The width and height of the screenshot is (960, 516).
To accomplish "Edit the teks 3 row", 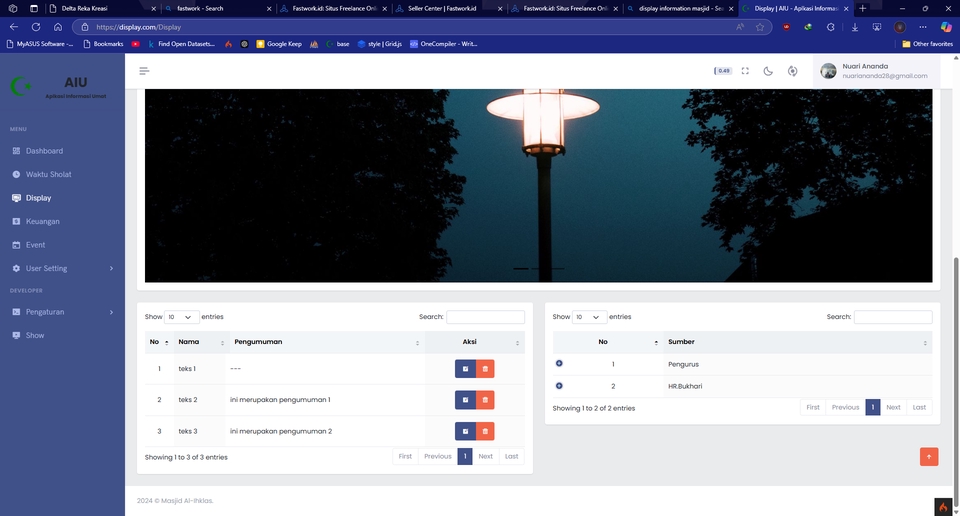I will click(x=465, y=431).
